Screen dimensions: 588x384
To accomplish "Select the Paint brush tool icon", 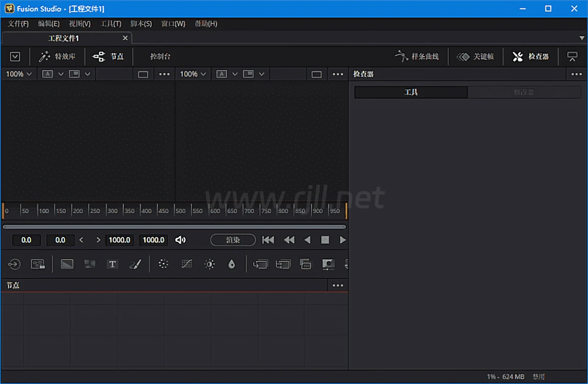I will (x=135, y=264).
